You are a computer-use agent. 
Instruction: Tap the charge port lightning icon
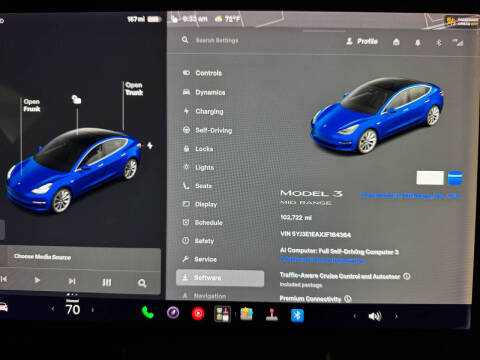tap(150, 145)
